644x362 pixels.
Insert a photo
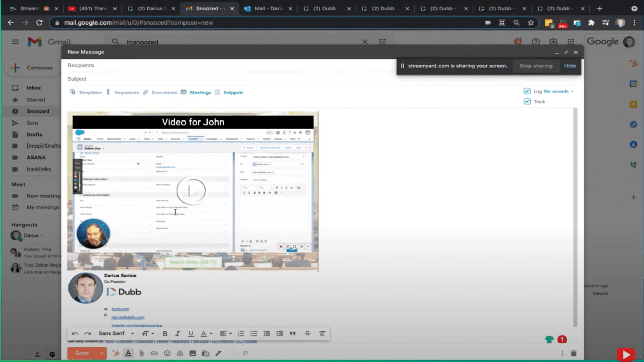point(193,353)
